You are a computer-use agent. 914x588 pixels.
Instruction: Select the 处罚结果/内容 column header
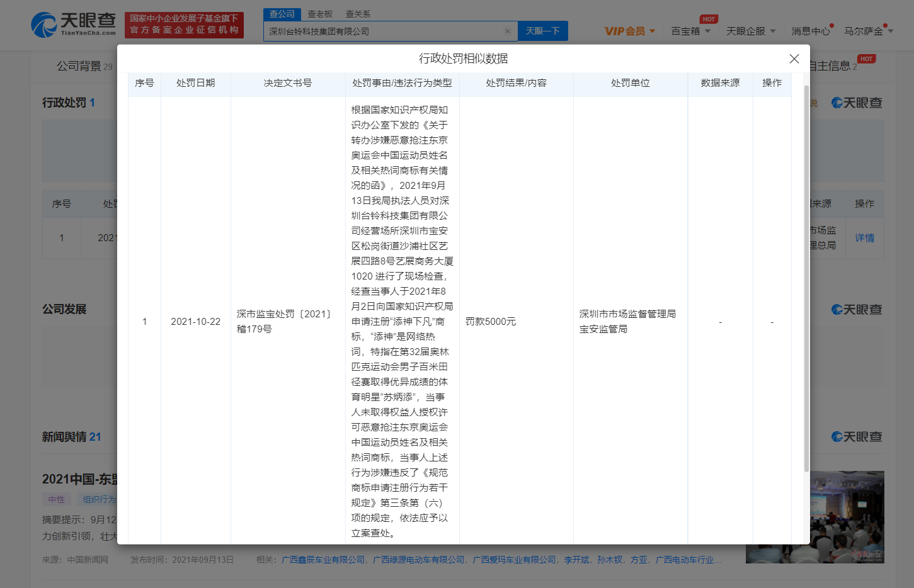tap(516, 83)
